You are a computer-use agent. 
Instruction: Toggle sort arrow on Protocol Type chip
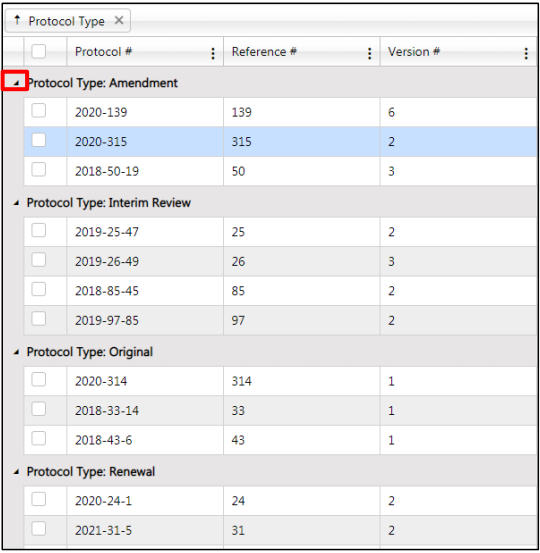[x=17, y=20]
